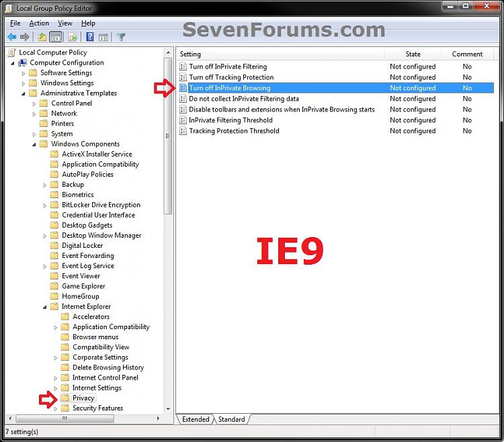Click policy icon beside Turn off InPrivate Filtering

click(x=183, y=67)
